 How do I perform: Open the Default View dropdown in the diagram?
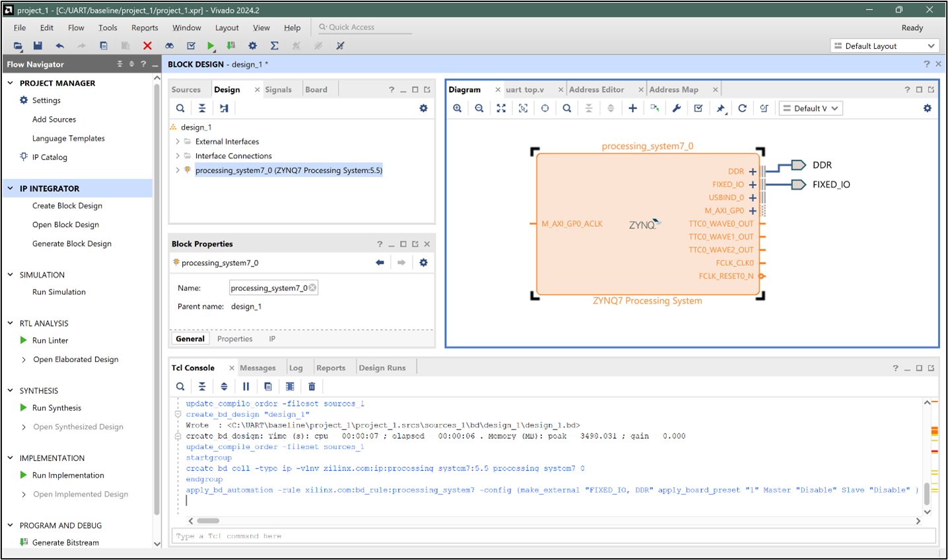[x=811, y=108]
